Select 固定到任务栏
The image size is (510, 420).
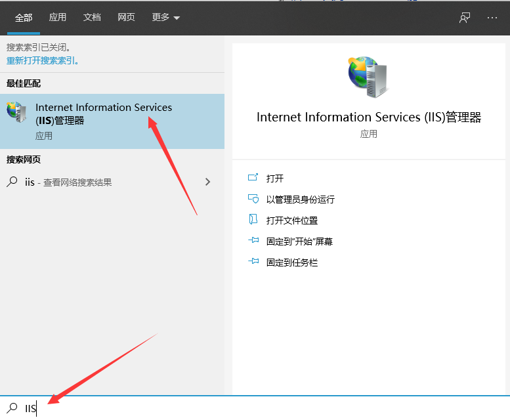coord(291,262)
